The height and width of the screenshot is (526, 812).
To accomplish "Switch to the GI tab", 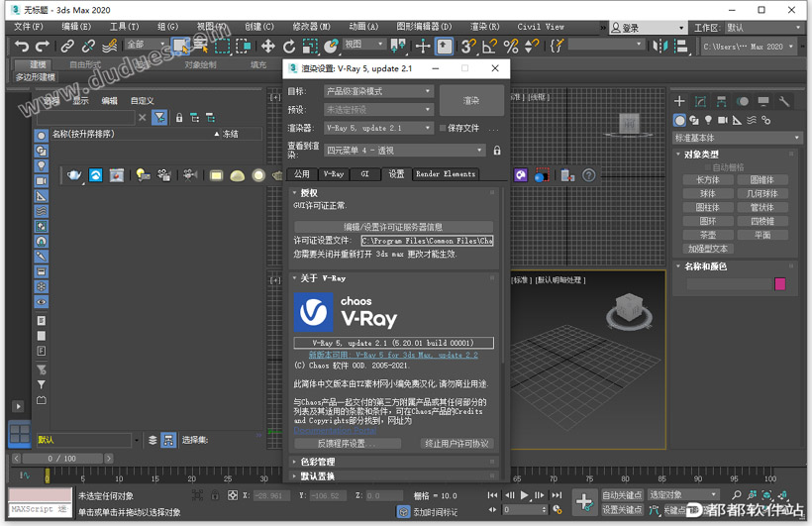I will (x=365, y=174).
